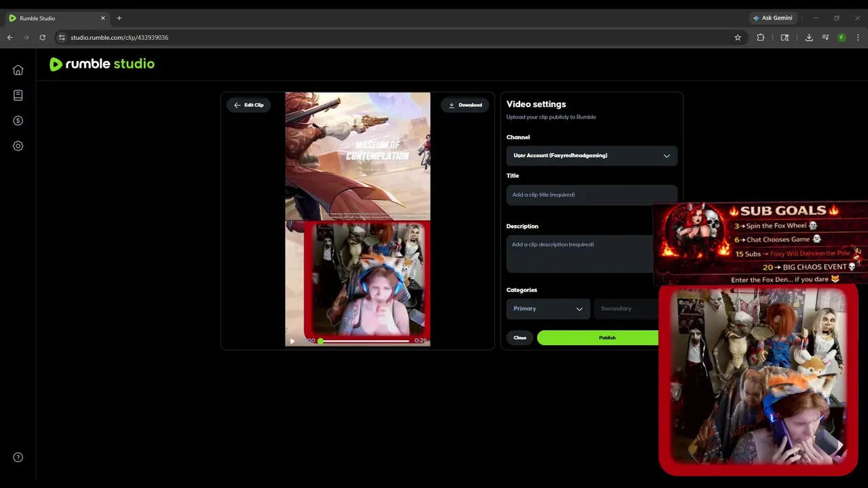Open the settings gear in the sidebar
Screen dimensions: 868x488
pos(18,146)
